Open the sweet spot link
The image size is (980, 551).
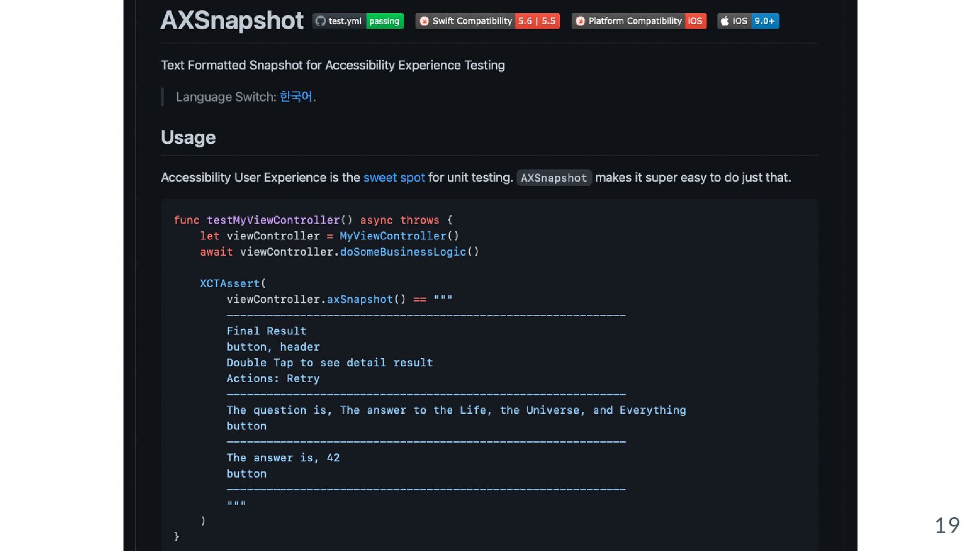pos(394,178)
